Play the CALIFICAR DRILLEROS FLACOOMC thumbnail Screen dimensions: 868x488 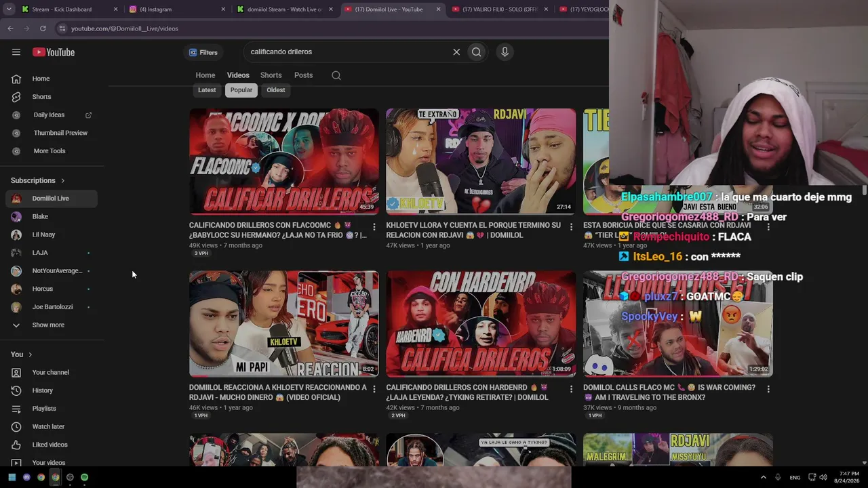click(284, 161)
